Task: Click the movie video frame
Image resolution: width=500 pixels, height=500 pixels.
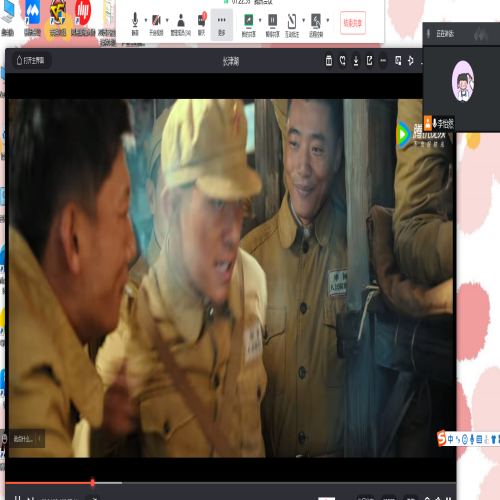Action: pyautogui.click(x=230, y=278)
